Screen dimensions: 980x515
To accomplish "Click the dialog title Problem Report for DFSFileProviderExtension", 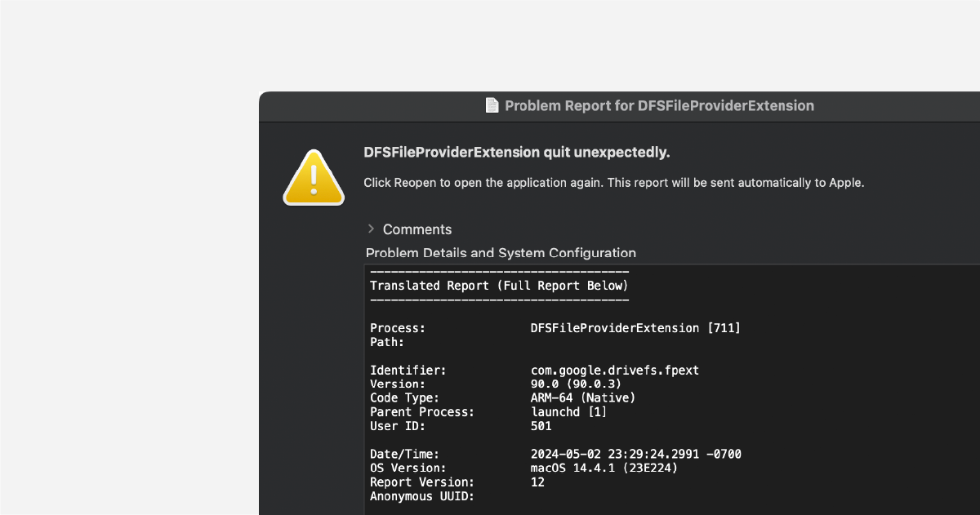I will point(658,105).
